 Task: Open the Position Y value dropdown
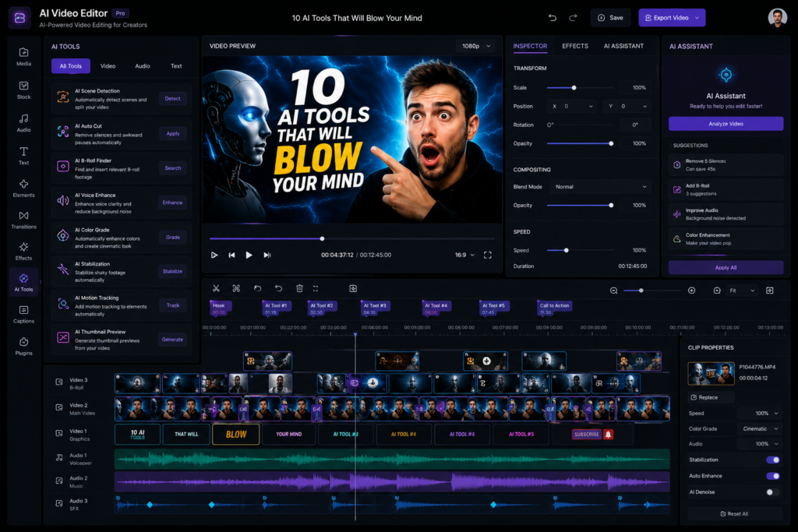pyautogui.click(x=627, y=106)
